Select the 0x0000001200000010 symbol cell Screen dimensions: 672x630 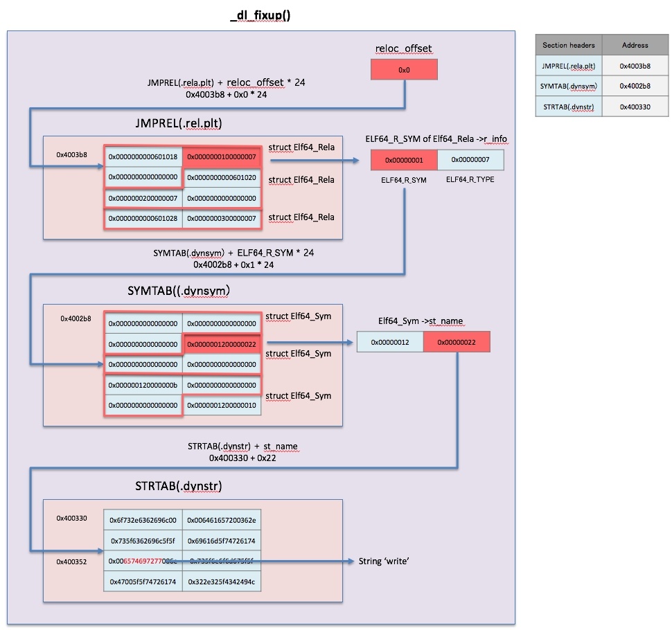pyautogui.click(x=222, y=405)
